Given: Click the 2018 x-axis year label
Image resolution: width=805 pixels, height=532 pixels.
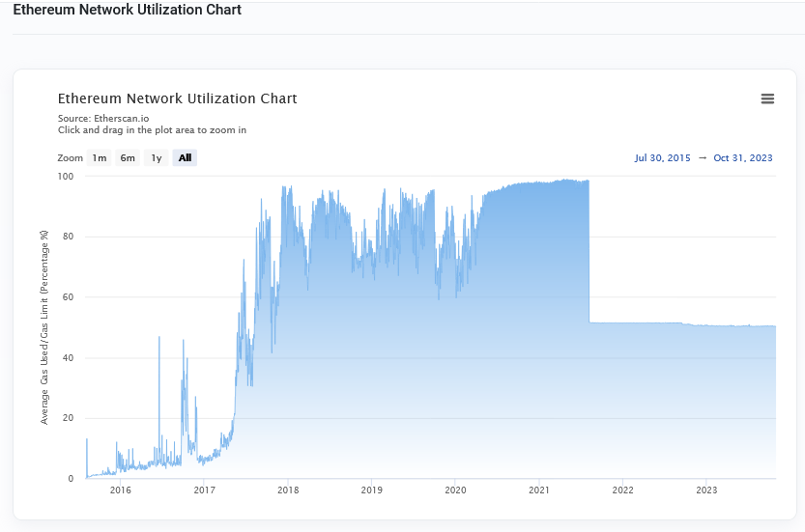Looking at the screenshot, I should 288,490.
